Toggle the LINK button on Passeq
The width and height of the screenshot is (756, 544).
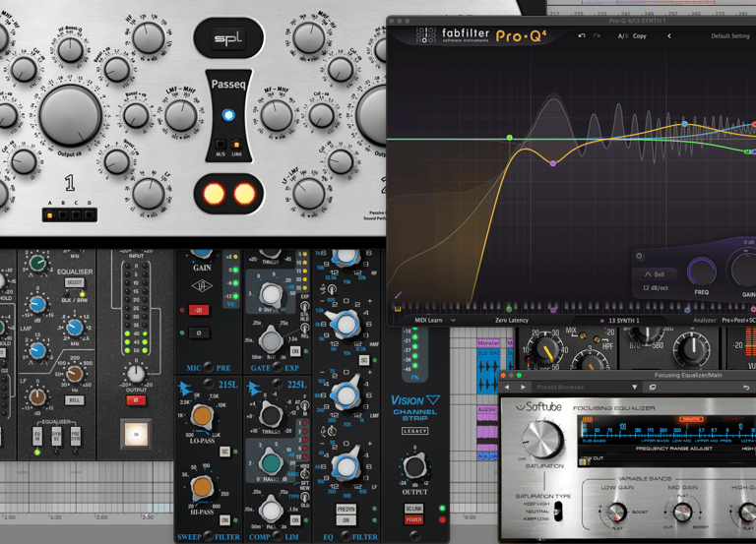[x=236, y=144]
